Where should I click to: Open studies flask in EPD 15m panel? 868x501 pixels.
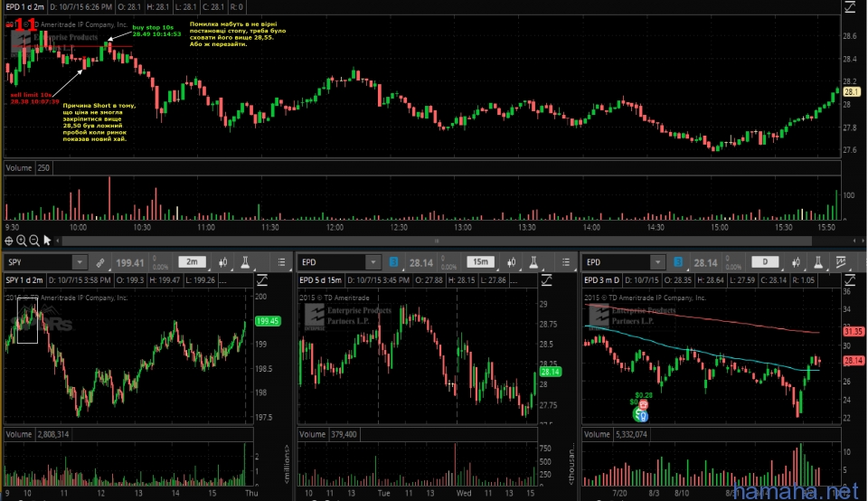point(533,262)
